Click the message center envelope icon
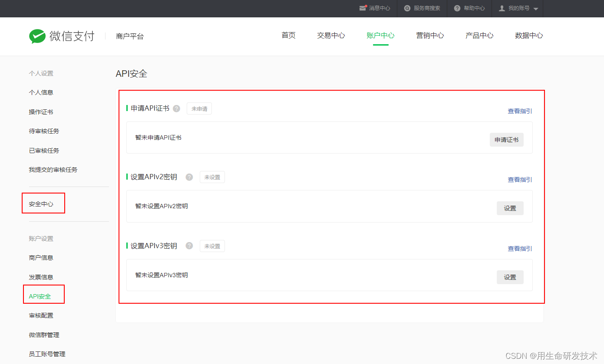Screen dimensions: 604x364 tap(363, 8)
